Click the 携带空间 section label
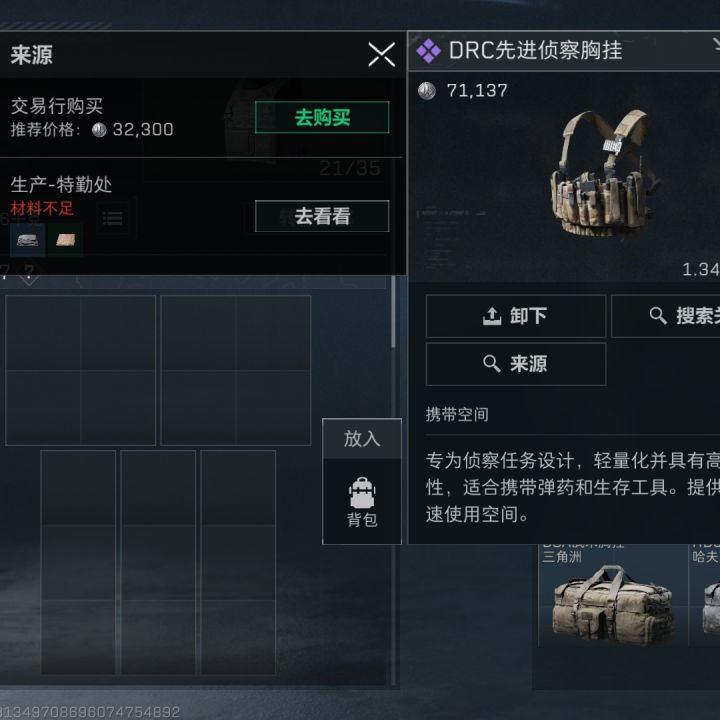This screenshot has height=720, width=720. (x=457, y=415)
